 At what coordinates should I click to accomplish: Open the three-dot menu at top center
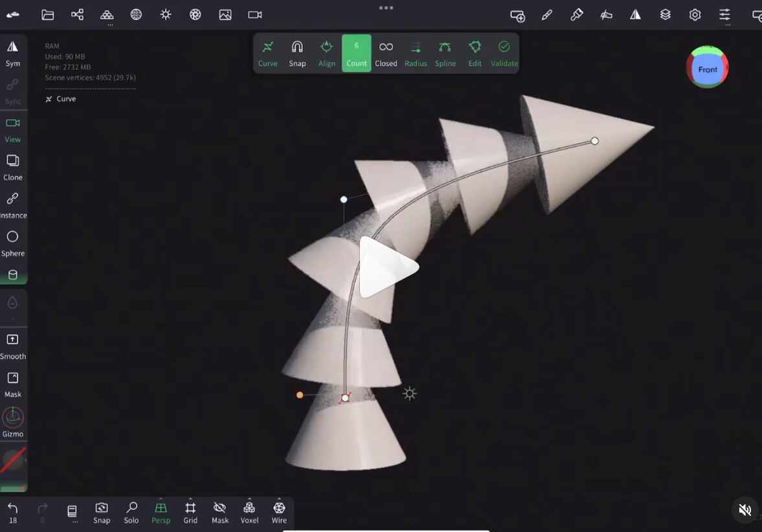pos(387,8)
